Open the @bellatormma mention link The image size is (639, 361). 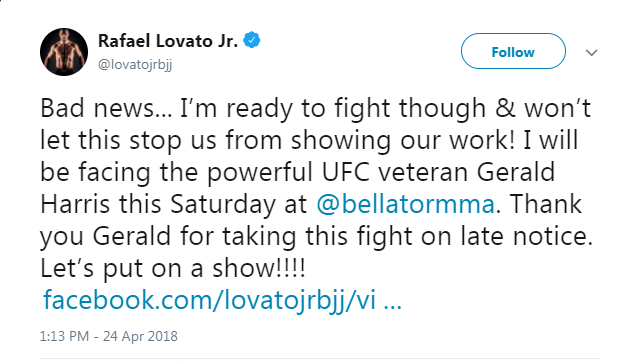405,204
